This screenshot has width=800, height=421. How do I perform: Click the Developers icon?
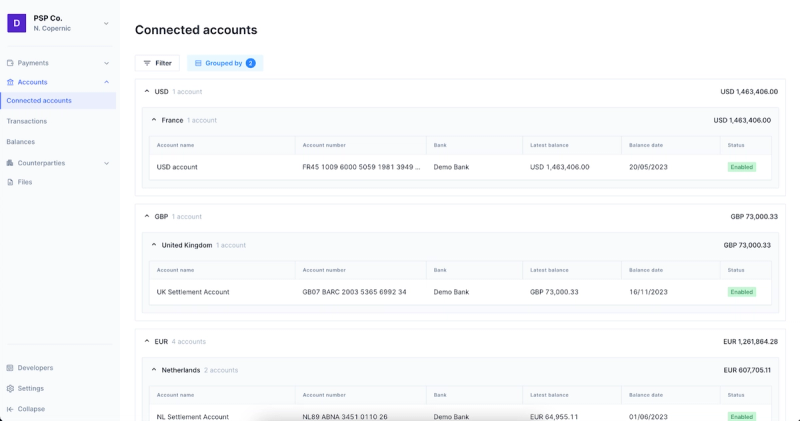pyautogui.click(x=10, y=367)
